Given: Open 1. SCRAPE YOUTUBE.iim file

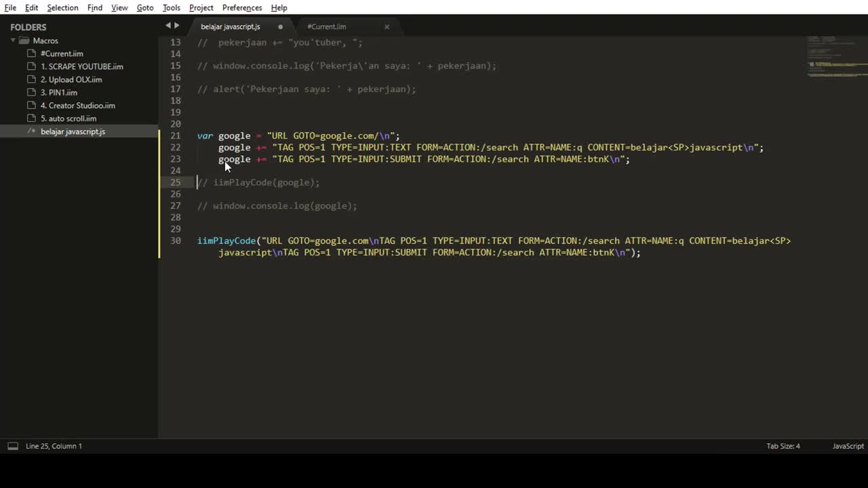Looking at the screenshot, I should click(x=82, y=66).
